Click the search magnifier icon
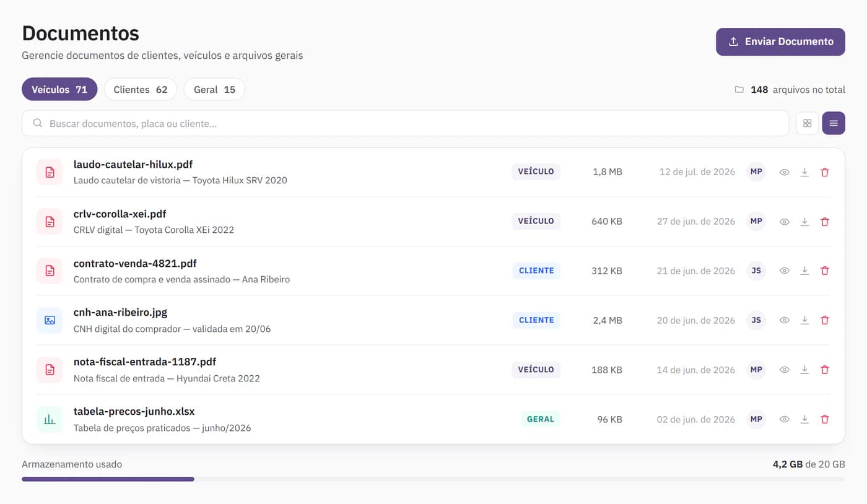 coord(38,123)
